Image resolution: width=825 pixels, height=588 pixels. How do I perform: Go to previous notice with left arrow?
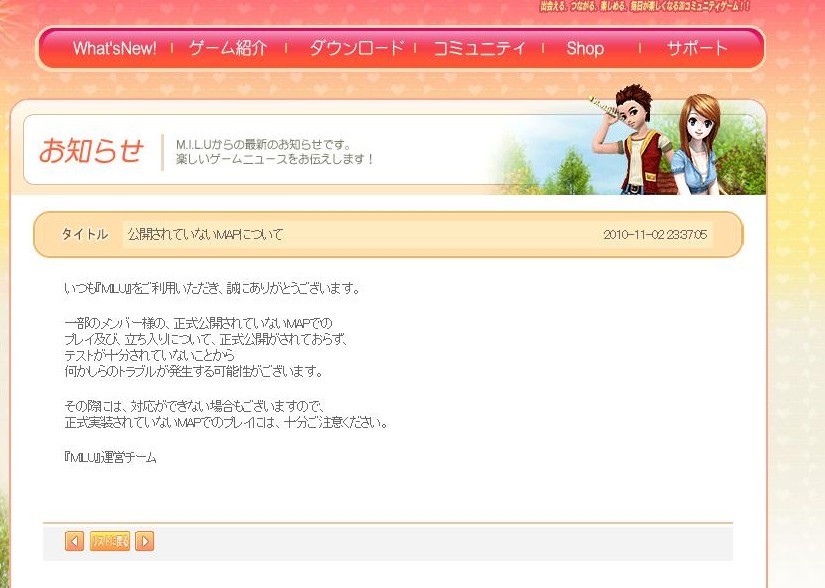[x=74, y=541]
